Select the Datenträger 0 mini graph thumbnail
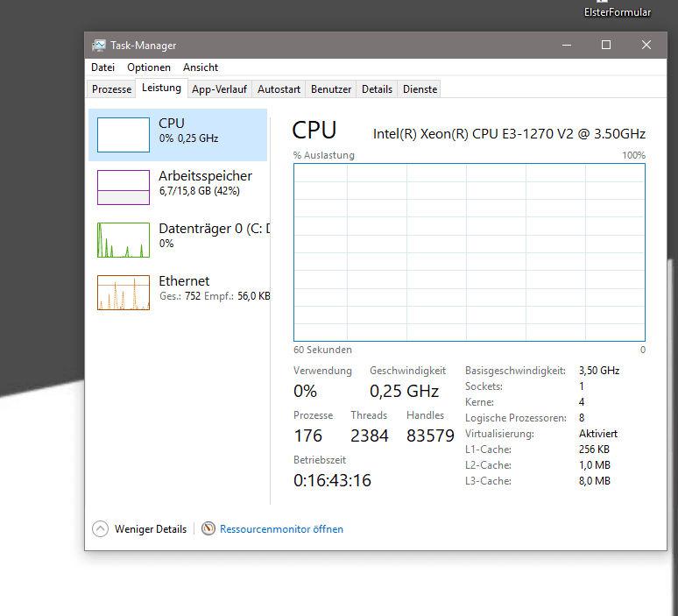 coord(124,240)
